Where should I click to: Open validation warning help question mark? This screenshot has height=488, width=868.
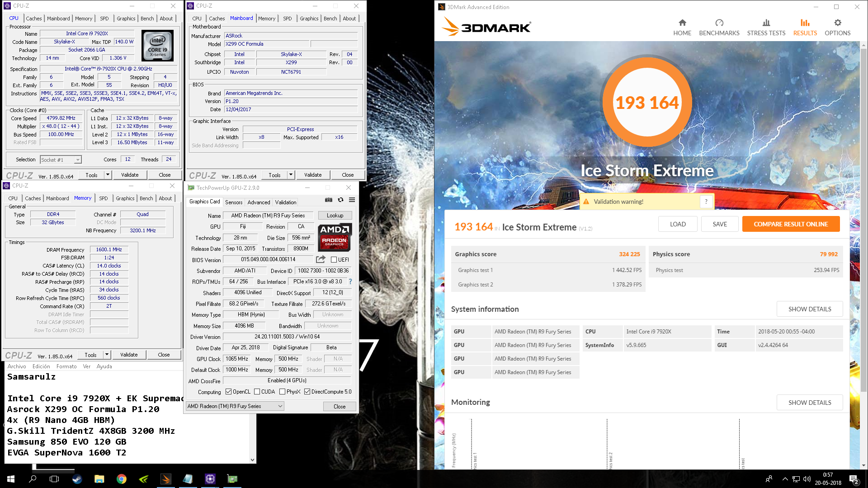(x=706, y=202)
